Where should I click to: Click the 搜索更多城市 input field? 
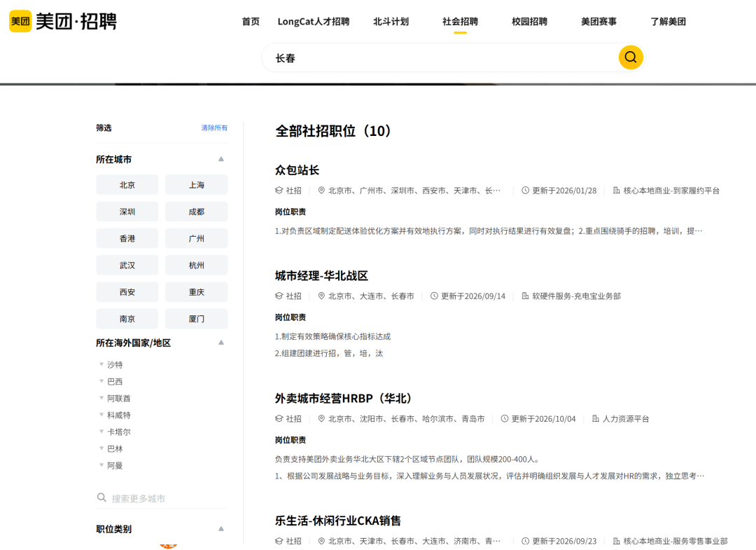(162, 498)
